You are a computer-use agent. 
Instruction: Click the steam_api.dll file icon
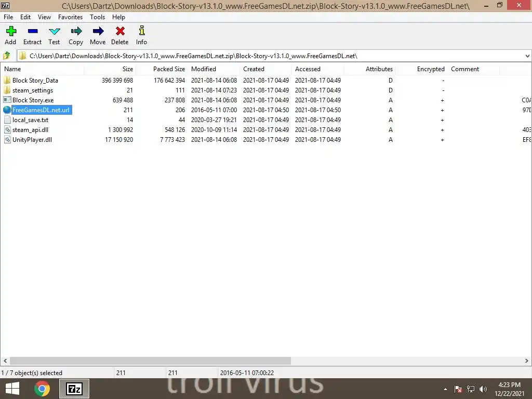coord(7,129)
